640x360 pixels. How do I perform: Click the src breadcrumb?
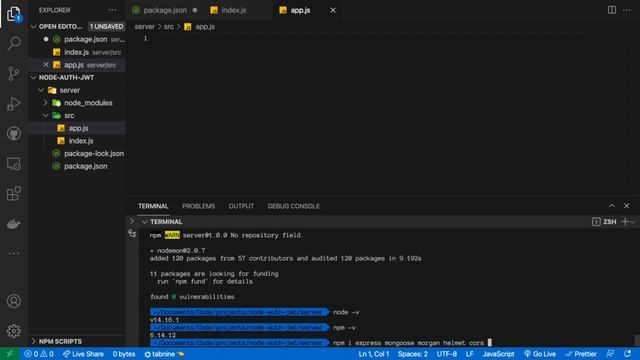(x=169, y=27)
